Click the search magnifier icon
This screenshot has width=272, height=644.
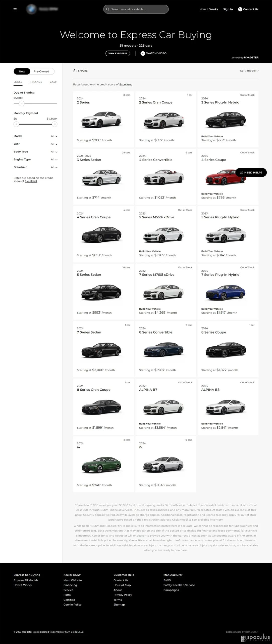click(x=107, y=9)
